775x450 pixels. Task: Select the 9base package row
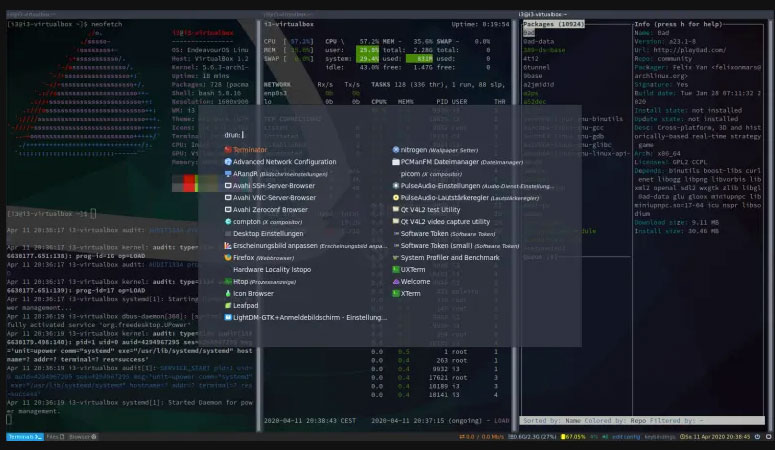pyautogui.click(x=533, y=76)
